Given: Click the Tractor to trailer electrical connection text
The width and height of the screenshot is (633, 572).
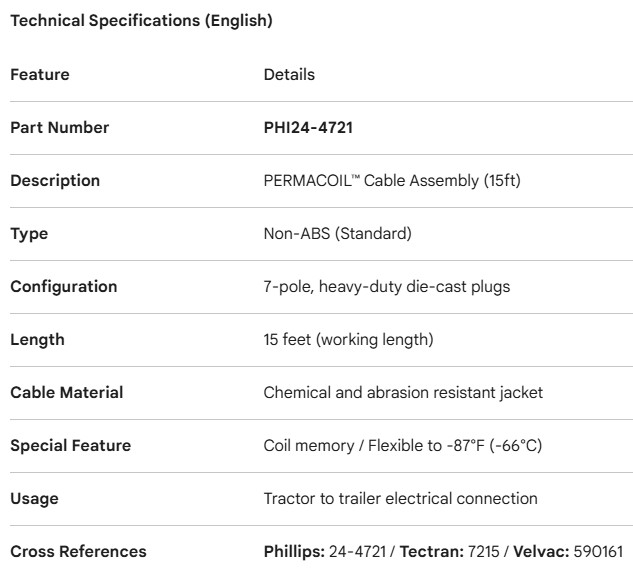Looking at the screenshot, I should (x=400, y=499).
